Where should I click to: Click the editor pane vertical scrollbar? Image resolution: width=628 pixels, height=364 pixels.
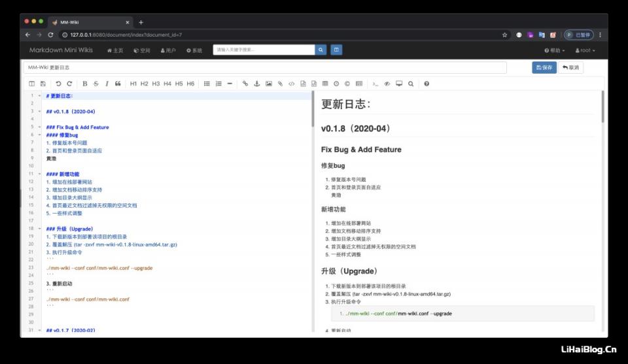pos(313,109)
